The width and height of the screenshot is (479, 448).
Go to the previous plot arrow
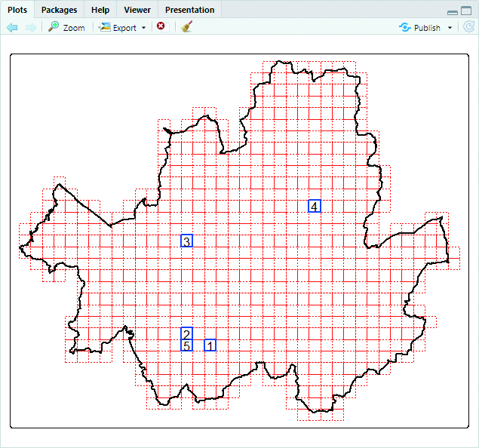click(12, 27)
